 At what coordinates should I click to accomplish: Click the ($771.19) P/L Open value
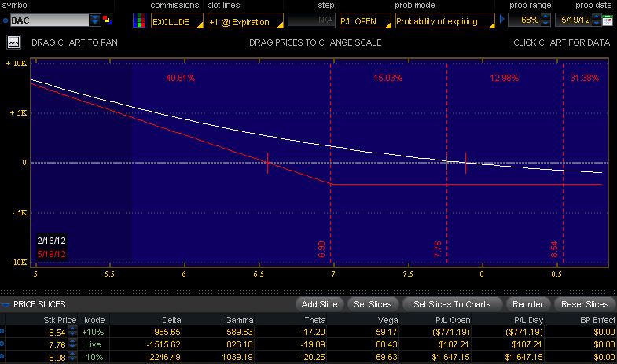[451, 332]
